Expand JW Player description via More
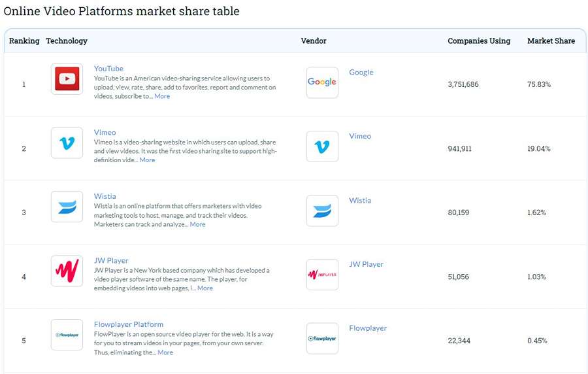Viewport: 588px width, 374px height. click(x=205, y=288)
